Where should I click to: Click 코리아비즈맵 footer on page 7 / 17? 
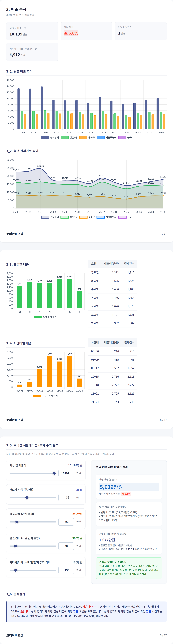(x=15, y=234)
